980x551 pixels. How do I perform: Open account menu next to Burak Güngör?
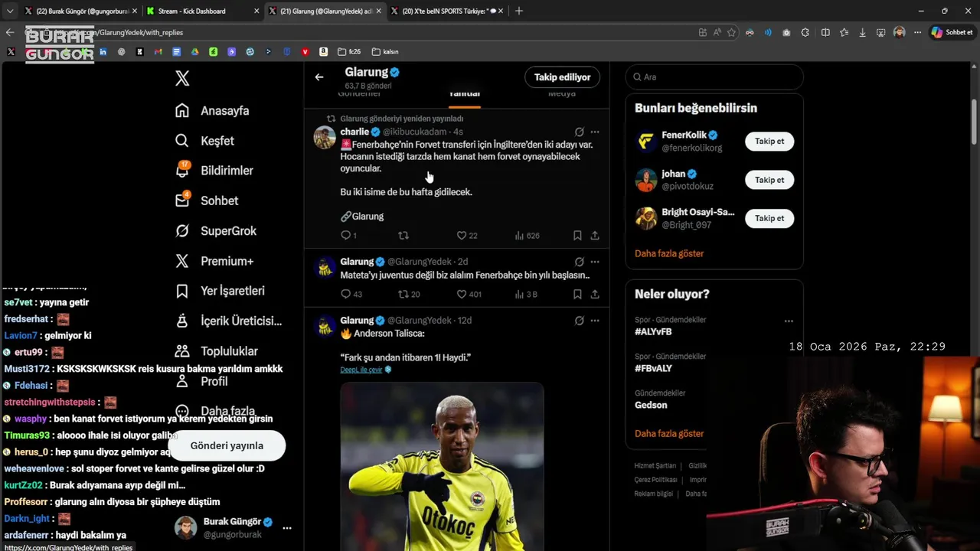coord(287,528)
